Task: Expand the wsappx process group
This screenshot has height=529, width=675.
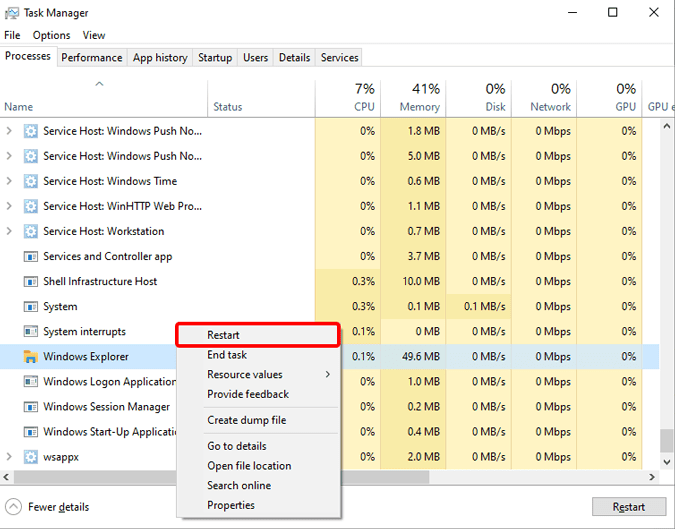Action: pos(9,457)
